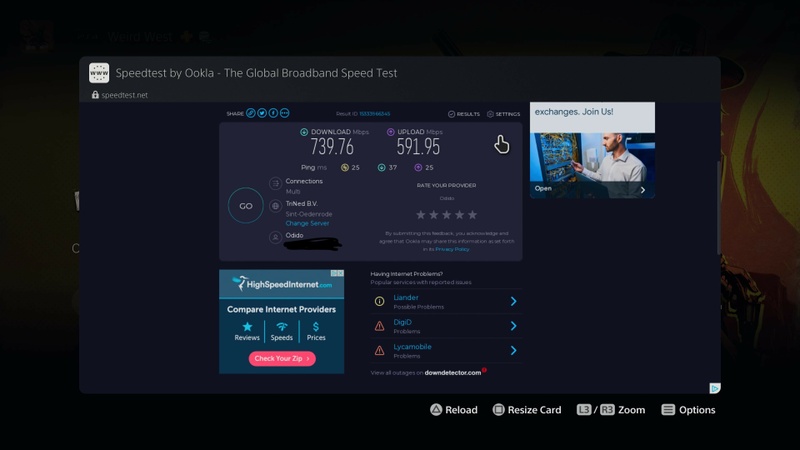This screenshot has width=800, height=450.
Task: Click the Connections icon
Action: tap(276, 184)
